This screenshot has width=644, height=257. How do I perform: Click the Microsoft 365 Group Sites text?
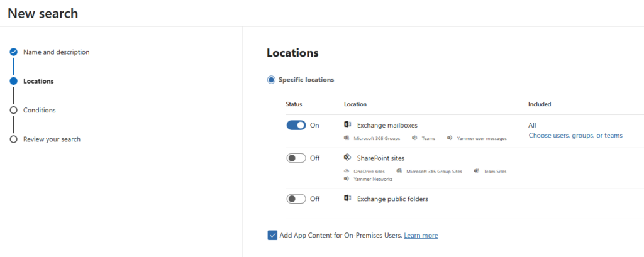click(x=434, y=172)
